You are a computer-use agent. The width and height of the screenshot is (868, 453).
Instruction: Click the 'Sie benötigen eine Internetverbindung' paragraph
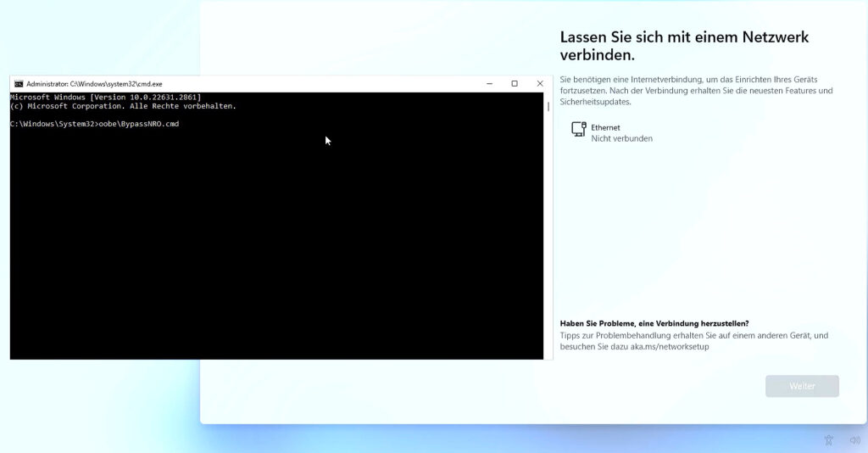pos(697,91)
